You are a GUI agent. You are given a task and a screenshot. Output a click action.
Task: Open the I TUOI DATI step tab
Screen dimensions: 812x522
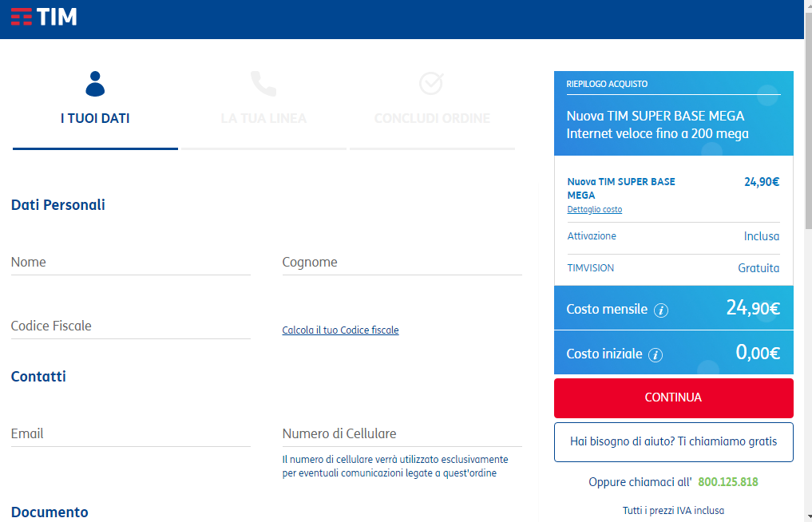point(95,110)
